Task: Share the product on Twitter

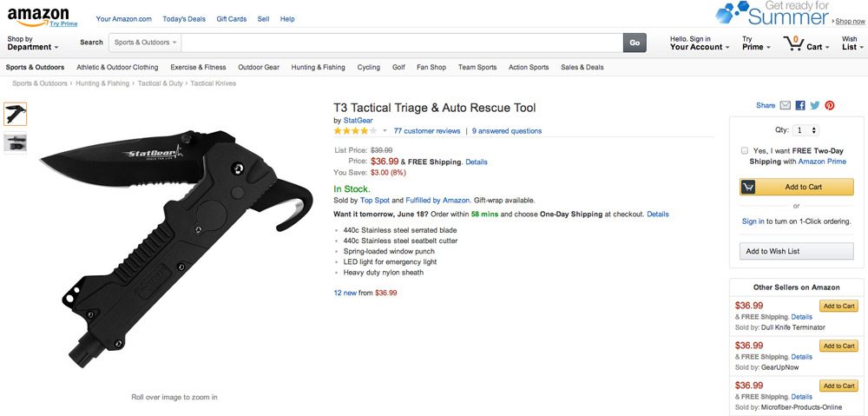Action: click(815, 106)
